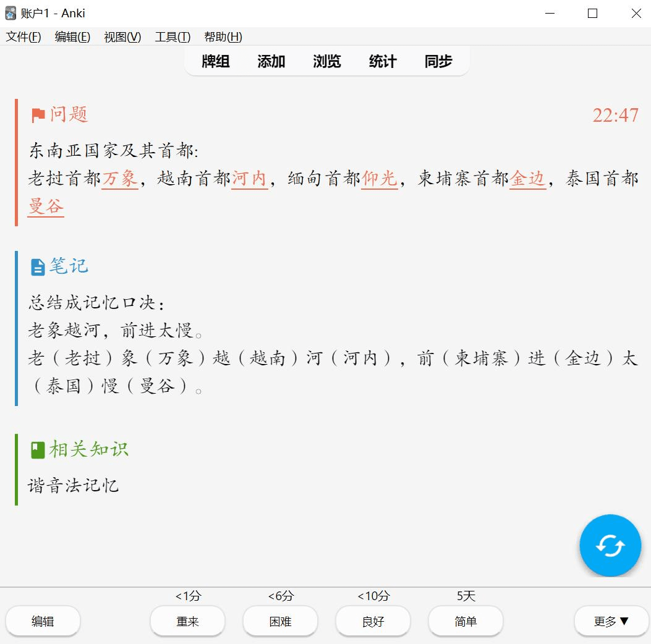Click the 5天 interval label

(x=466, y=596)
